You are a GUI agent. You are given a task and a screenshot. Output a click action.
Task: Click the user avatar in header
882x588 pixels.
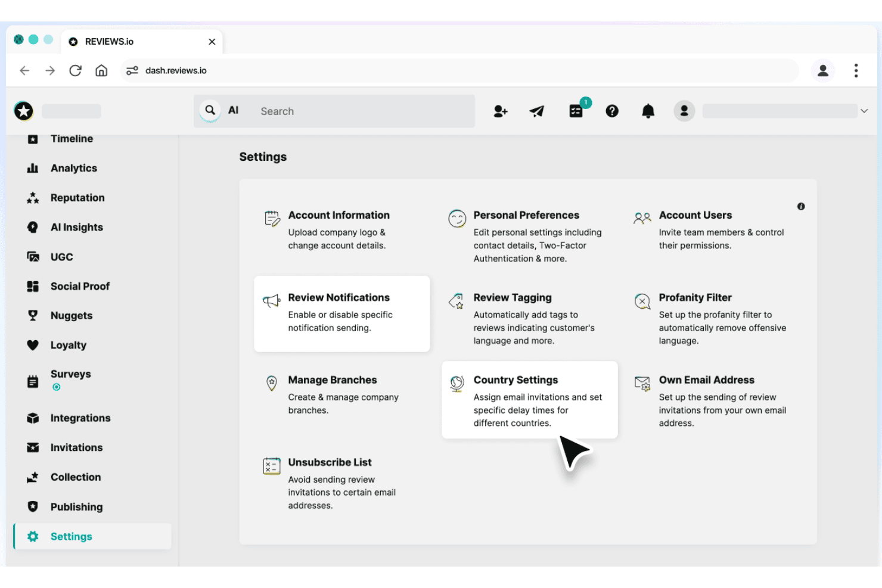click(x=684, y=111)
